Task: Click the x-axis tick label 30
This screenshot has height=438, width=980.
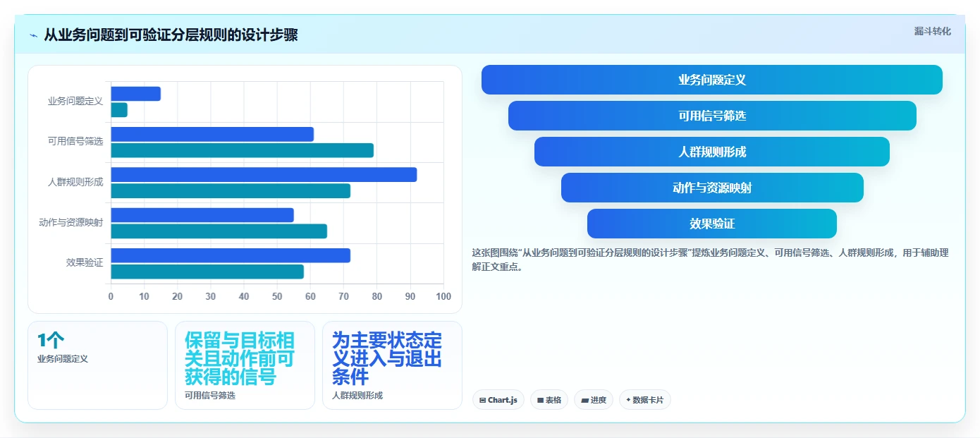Action: (211, 297)
